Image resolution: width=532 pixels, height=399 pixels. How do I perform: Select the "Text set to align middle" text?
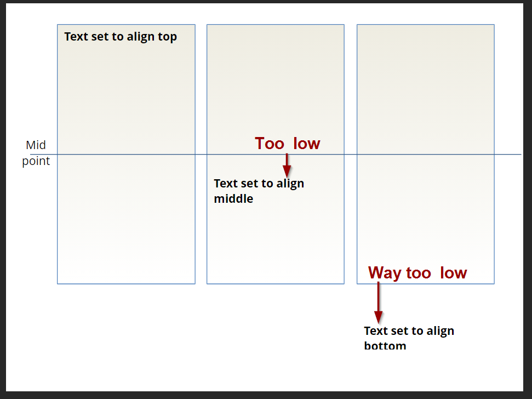point(259,191)
